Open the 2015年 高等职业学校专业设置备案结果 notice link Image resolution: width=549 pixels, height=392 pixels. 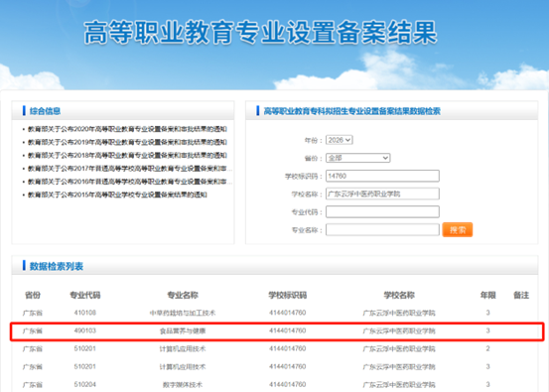[117, 195]
